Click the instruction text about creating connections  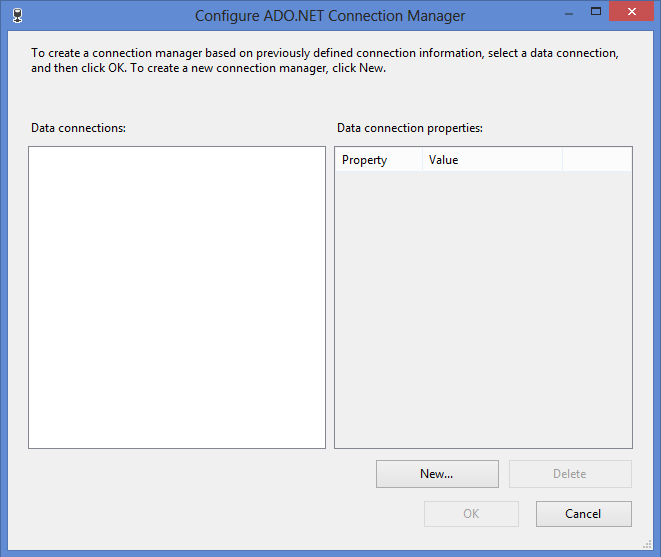325,60
